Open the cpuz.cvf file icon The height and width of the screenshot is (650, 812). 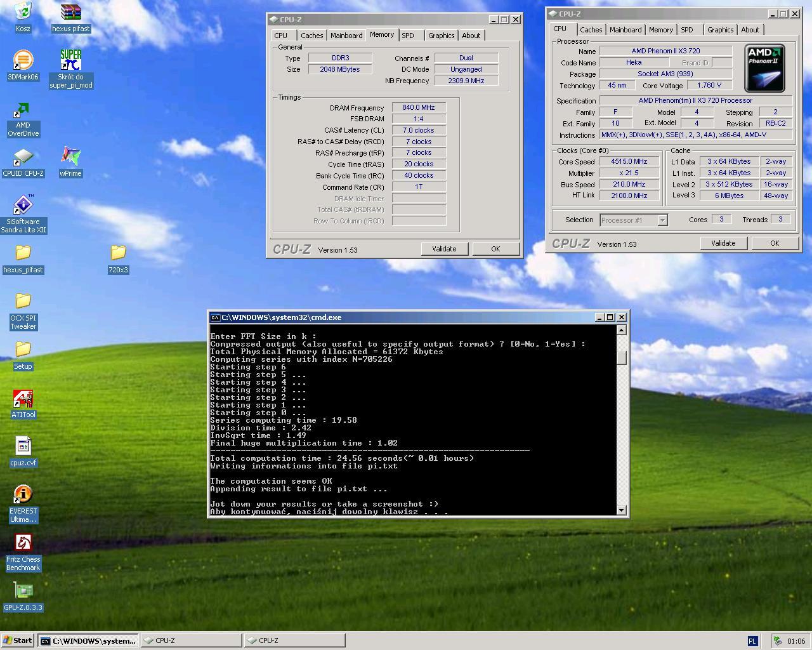click(x=23, y=447)
